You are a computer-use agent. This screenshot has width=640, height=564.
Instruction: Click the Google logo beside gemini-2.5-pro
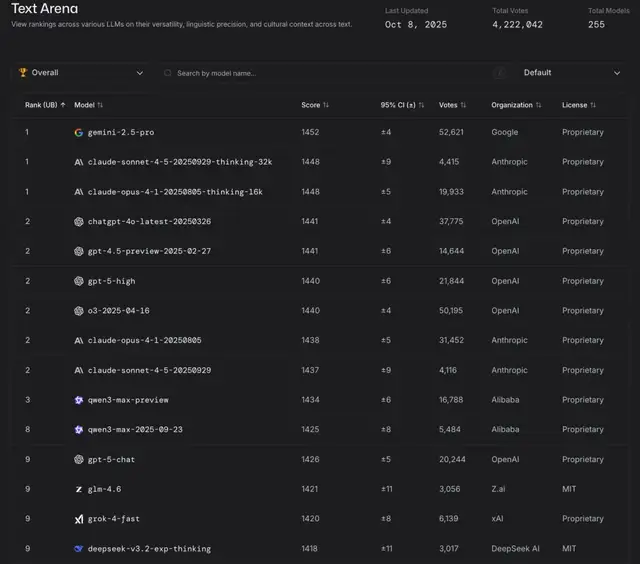[79, 132]
